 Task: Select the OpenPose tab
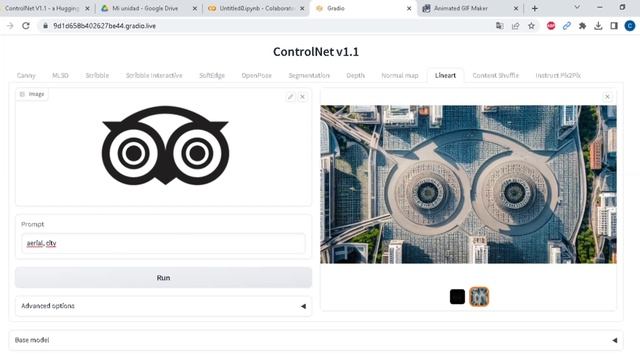256,76
